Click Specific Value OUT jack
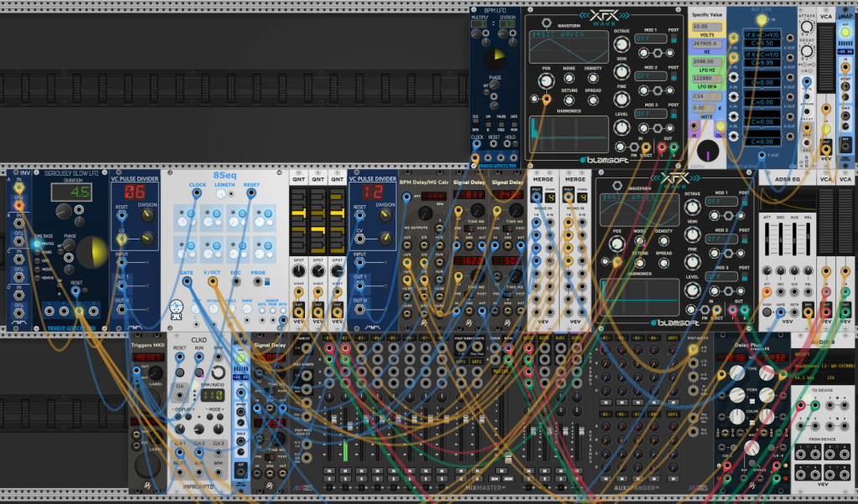 tap(721, 126)
